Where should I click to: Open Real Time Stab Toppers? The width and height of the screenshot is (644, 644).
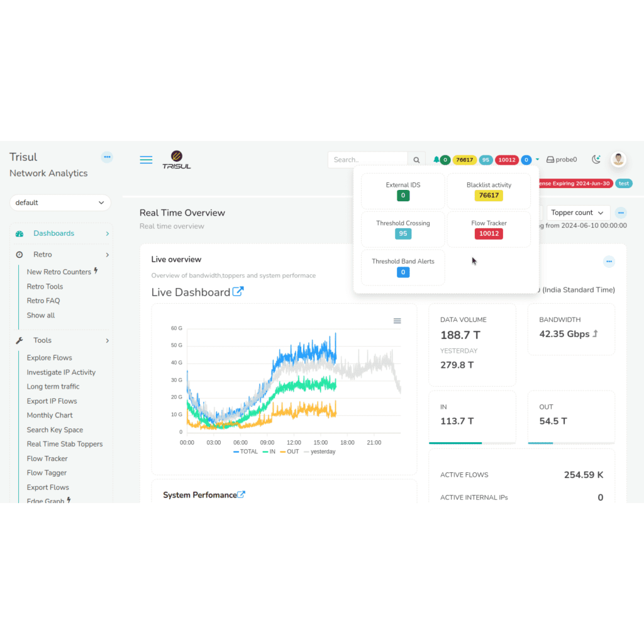click(x=65, y=444)
